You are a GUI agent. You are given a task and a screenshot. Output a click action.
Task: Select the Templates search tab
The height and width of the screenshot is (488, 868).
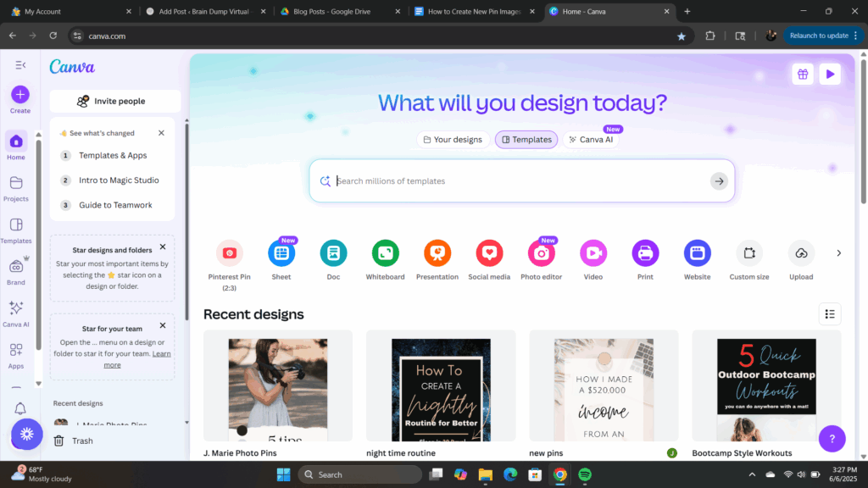(x=526, y=140)
